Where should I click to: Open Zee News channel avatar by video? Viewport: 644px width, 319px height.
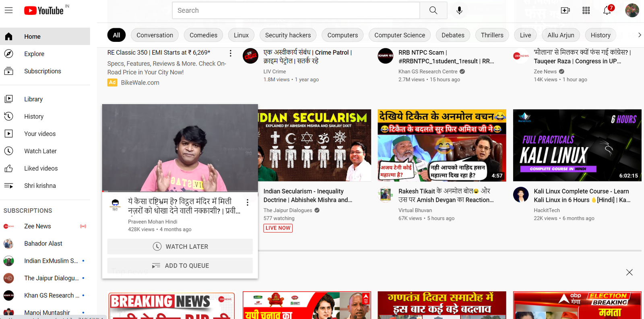tap(521, 56)
